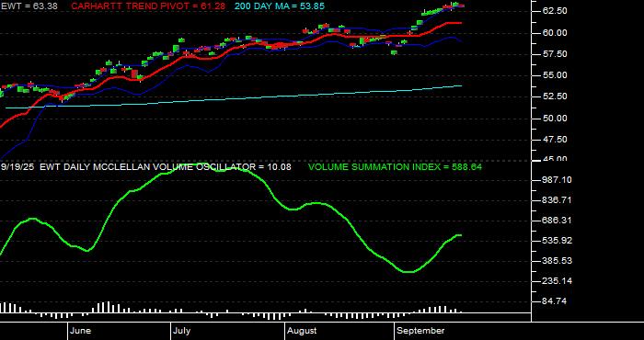The width and height of the screenshot is (644, 340).
Task: Click the 686.31 summation axis value
Action: pyautogui.click(x=558, y=221)
